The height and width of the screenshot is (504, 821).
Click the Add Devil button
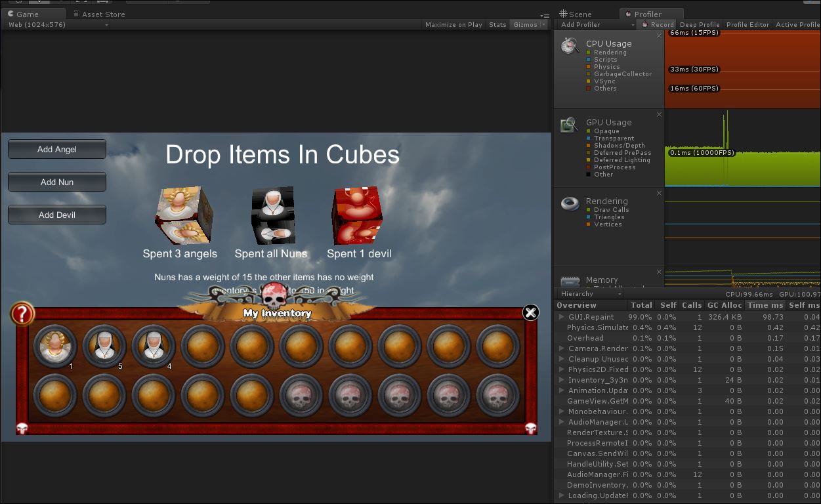(57, 215)
